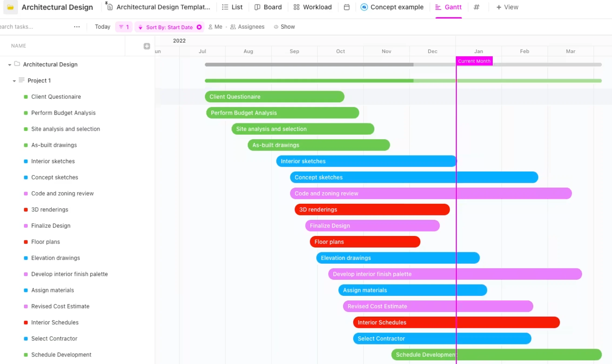Viewport: 612px width, 364px height.
Task: Collapse the Project 1 list
Action: tap(14, 81)
